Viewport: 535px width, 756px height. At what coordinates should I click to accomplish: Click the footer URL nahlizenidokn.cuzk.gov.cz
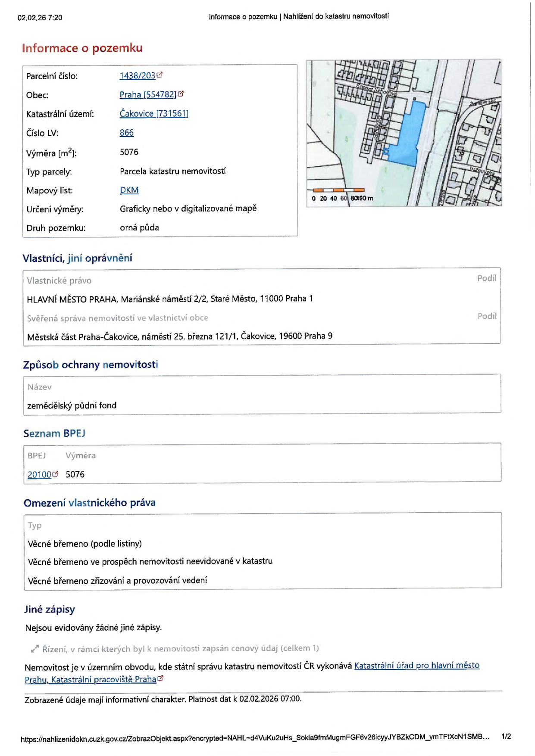(x=255, y=738)
